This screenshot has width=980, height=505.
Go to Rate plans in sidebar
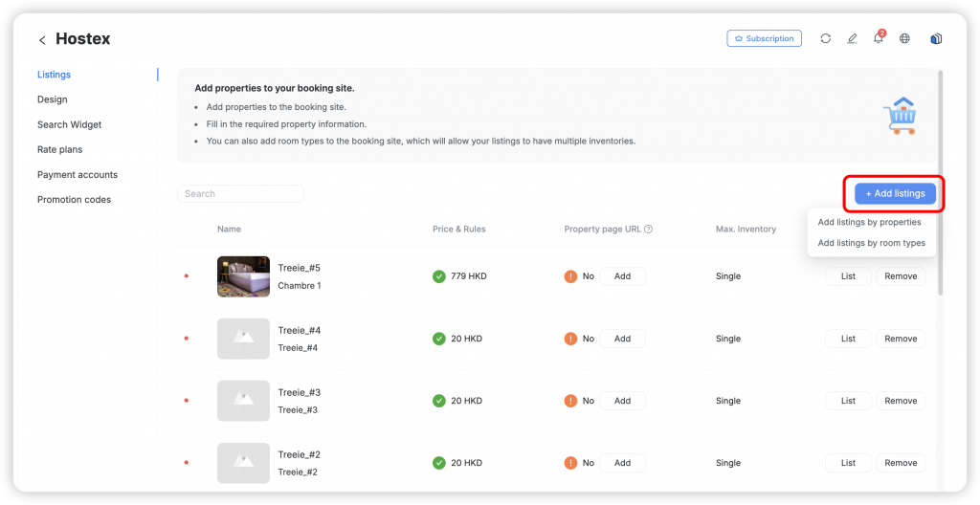pos(60,149)
